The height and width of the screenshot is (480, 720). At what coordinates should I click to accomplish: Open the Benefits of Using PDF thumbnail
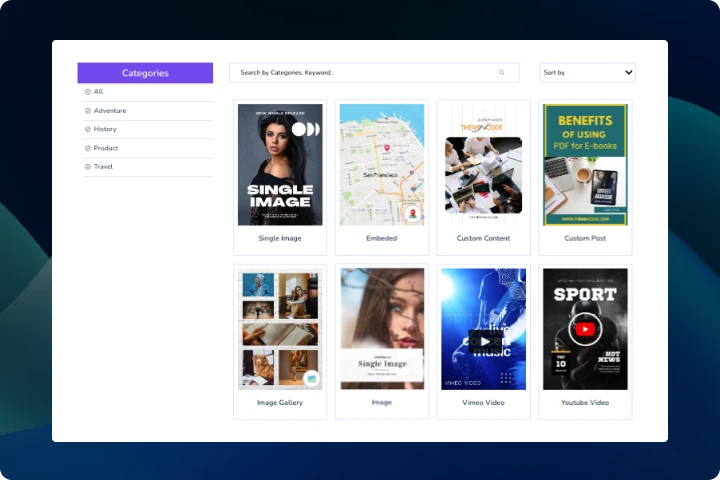click(585, 164)
